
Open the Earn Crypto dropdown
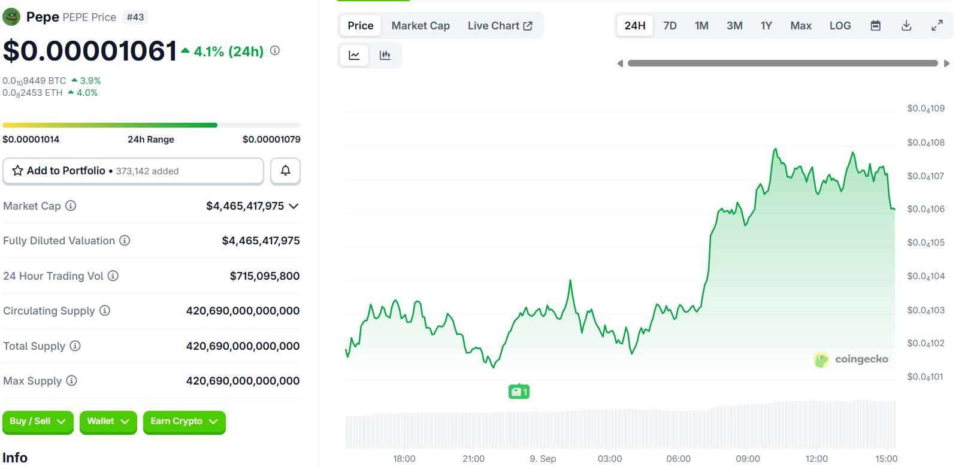pos(184,422)
